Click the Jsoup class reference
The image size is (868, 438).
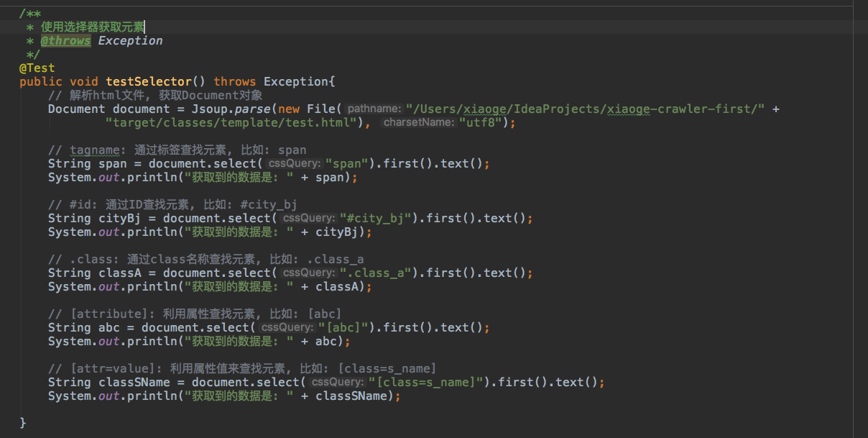tap(210, 109)
